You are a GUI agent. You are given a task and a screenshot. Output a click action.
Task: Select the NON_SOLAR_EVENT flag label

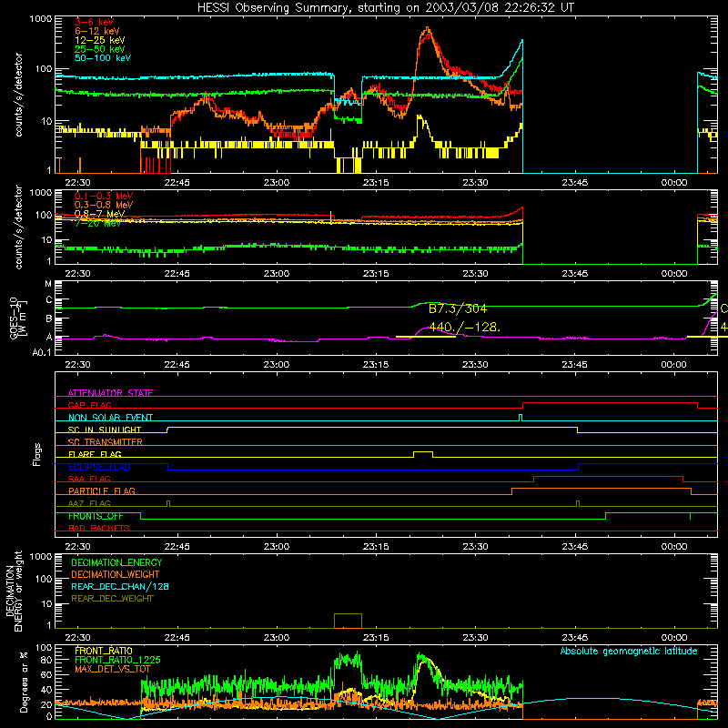110,418
